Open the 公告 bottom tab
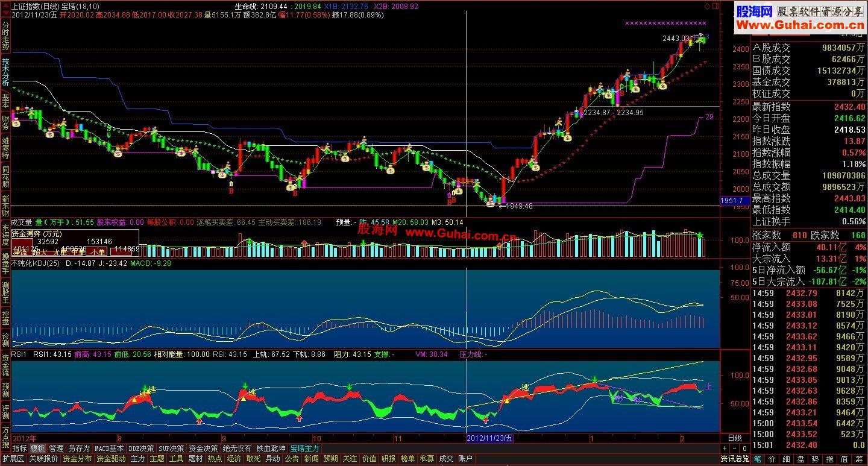Screen dimensions: 868x466 tap(292, 459)
